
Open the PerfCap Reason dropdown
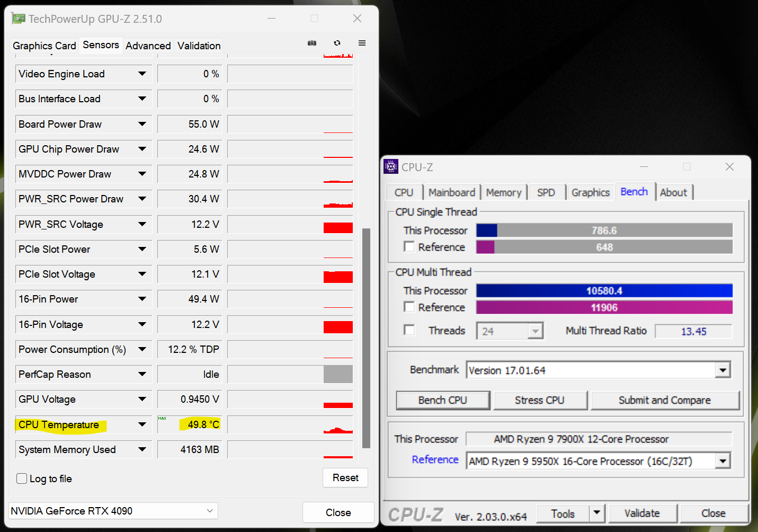[x=142, y=374]
